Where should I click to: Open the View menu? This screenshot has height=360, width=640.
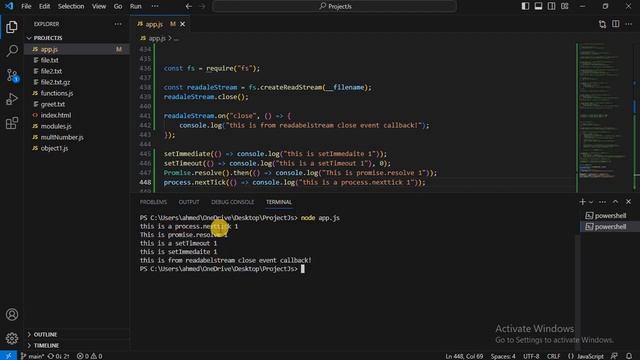(x=99, y=6)
